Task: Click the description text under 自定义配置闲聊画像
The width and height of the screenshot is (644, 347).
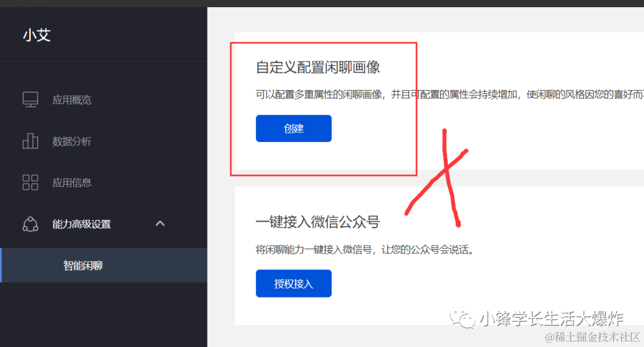Action: pos(450,95)
